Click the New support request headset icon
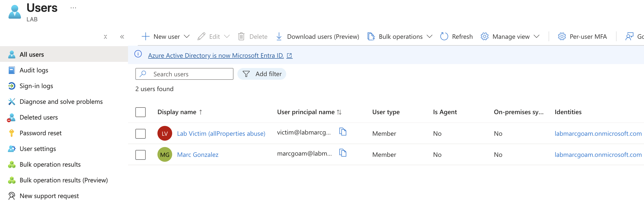 coord(12,196)
